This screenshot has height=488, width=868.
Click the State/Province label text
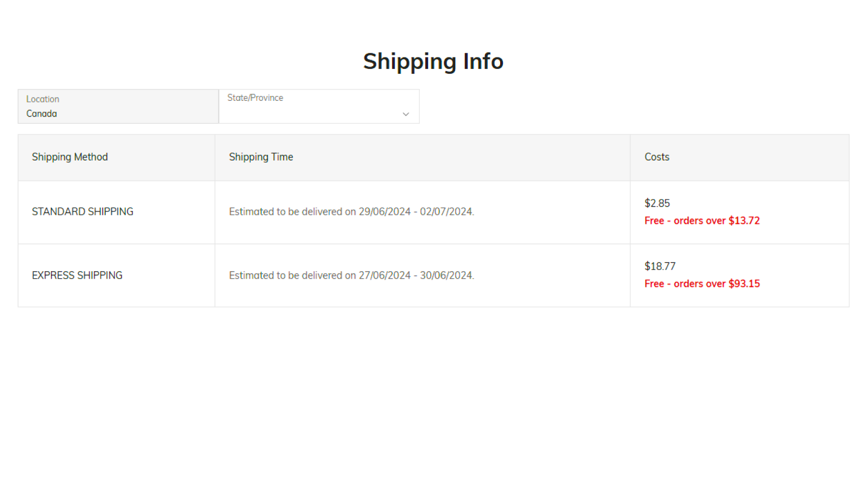click(x=255, y=98)
